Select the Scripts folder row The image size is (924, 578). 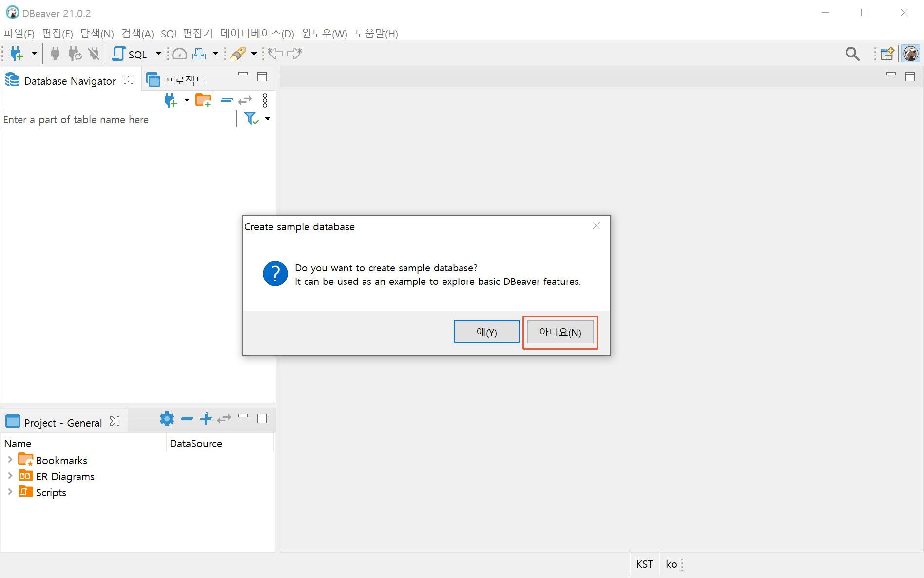(x=42, y=492)
